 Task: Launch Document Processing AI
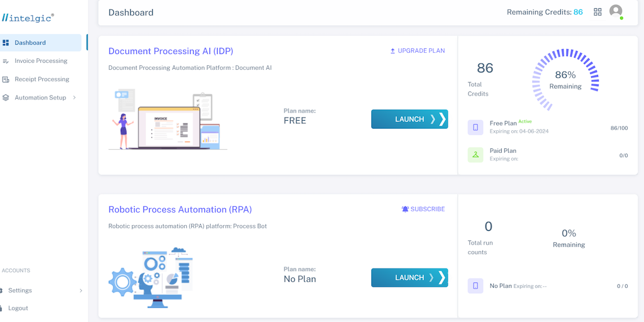409,119
